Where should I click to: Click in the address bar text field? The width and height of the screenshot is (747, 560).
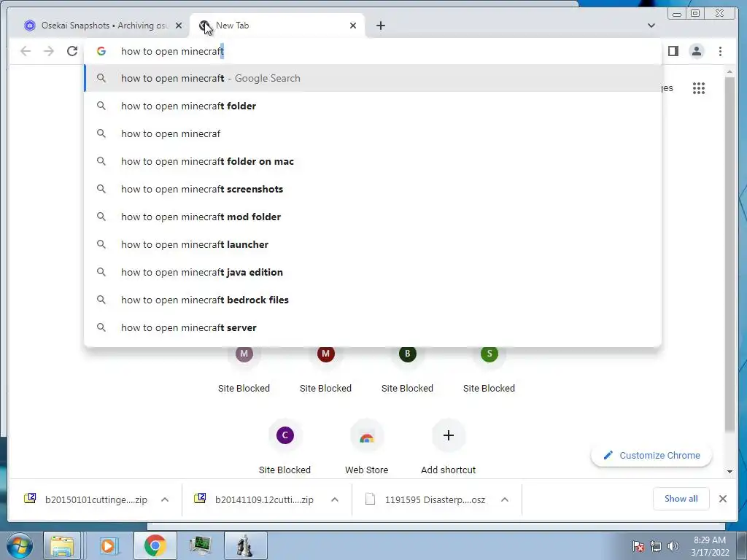tap(371, 51)
